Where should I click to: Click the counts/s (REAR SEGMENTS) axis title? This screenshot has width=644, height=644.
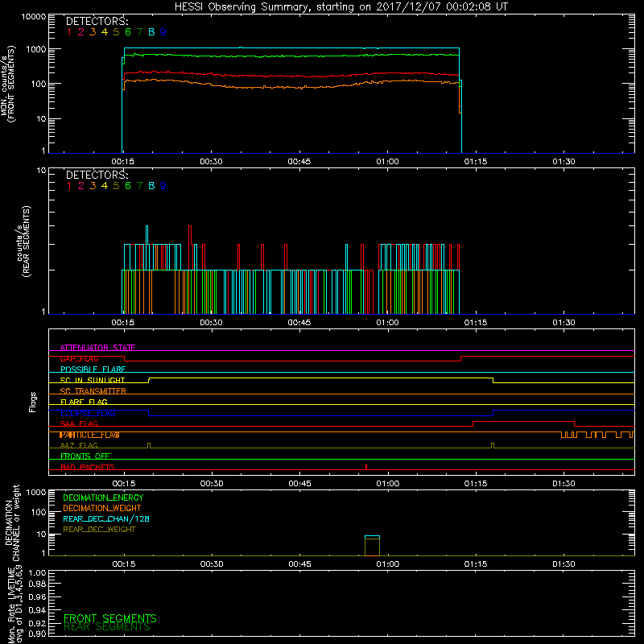[x=23, y=241]
